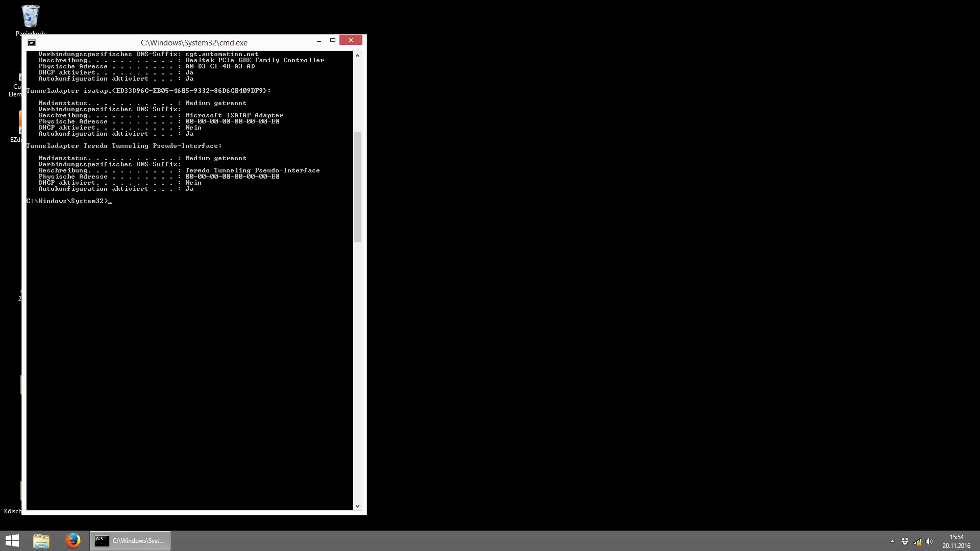Screen dimensions: 980x551
Task: Launch Firefox from the taskbar
Action: click(x=72, y=541)
